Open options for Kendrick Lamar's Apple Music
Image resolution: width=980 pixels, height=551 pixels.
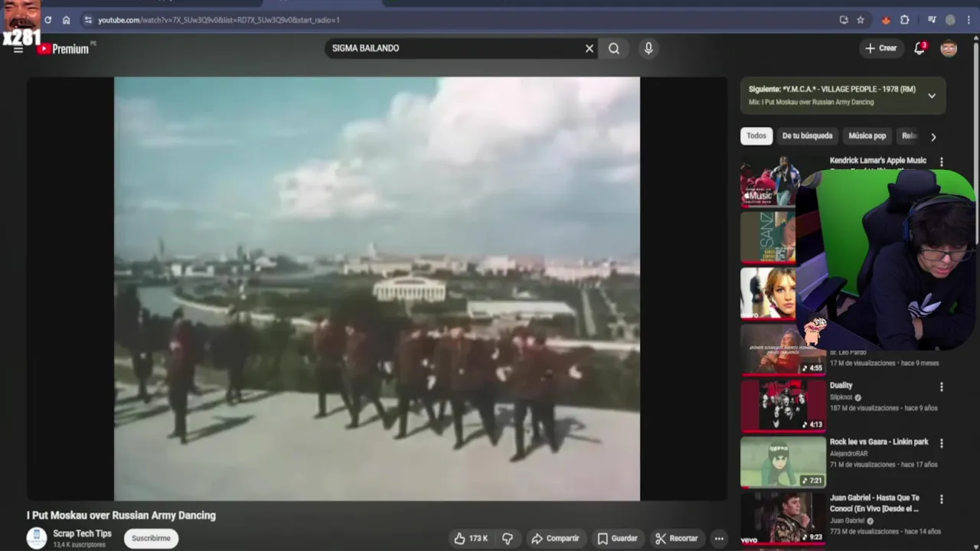(x=942, y=162)
